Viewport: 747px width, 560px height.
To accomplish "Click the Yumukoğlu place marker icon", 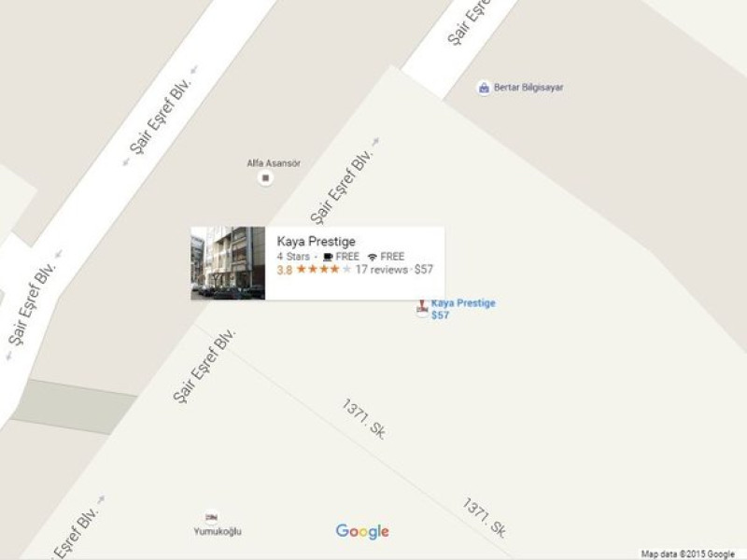I will point(211,517).
